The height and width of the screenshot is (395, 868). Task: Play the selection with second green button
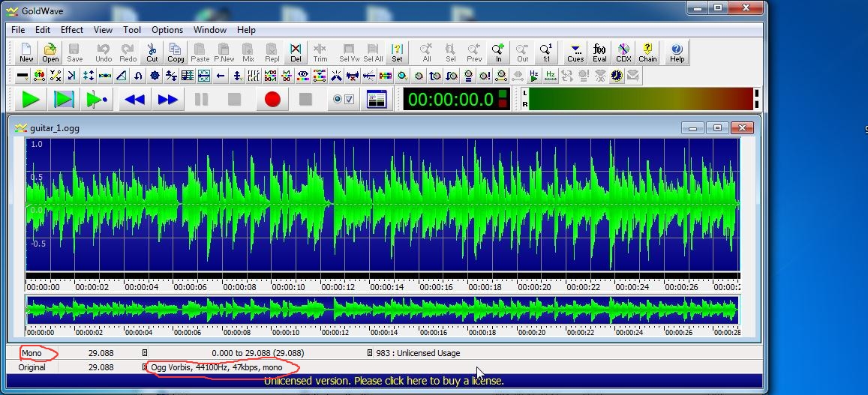[64, 100]
